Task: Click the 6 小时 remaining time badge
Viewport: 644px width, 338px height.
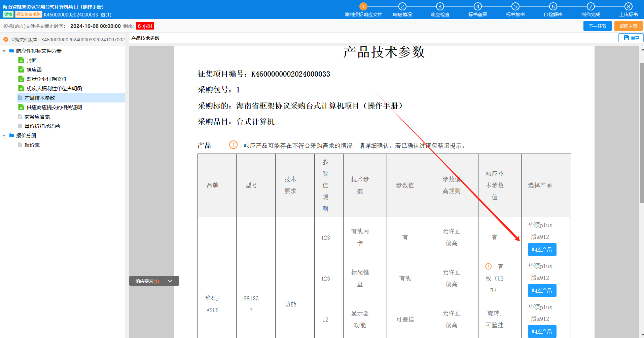Action: coord(145,26)
